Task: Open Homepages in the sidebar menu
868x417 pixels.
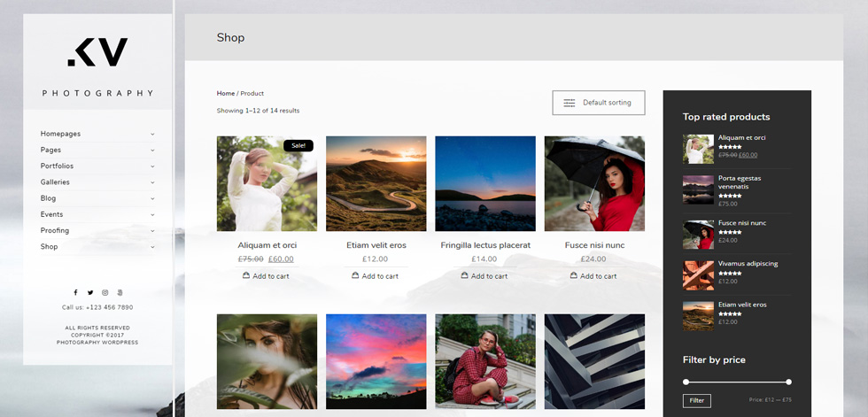Action: pos(60,134)
